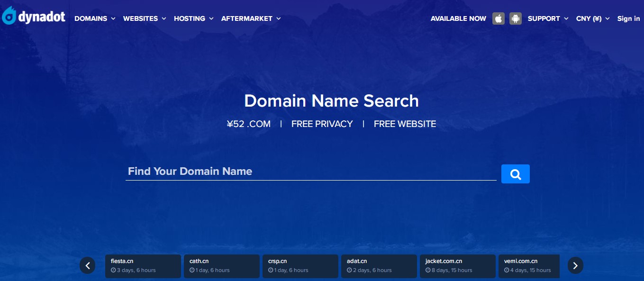Screen dimensions: 644x281
Task: Open the adat.cn auction card
Action: tap(379, 266)
